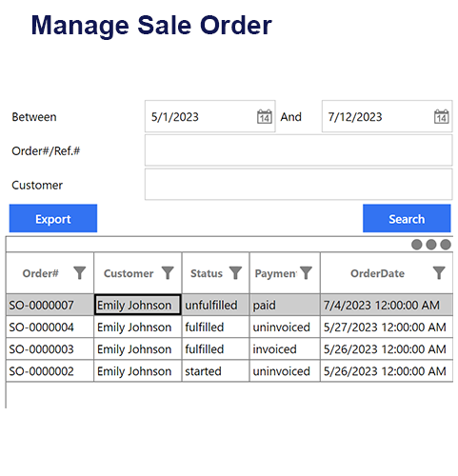The image size is (458, 476).
Task: Filter the Status column
Action: [x=235, y=273]
